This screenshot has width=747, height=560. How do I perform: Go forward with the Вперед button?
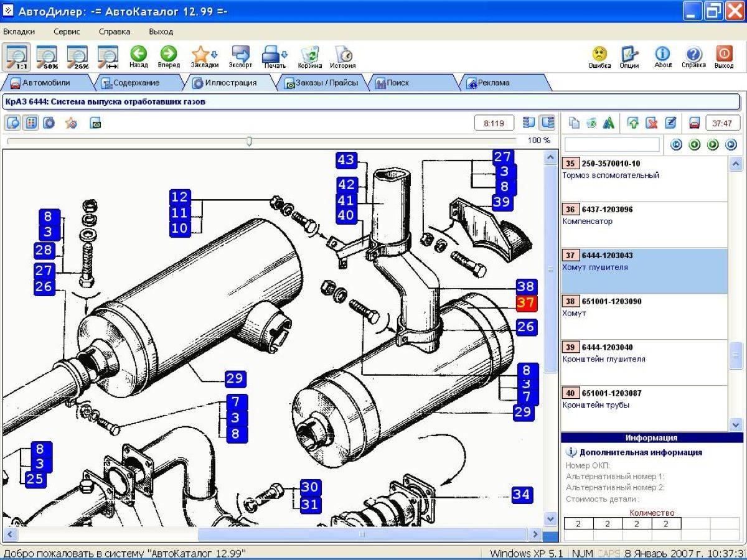[169, 57]
